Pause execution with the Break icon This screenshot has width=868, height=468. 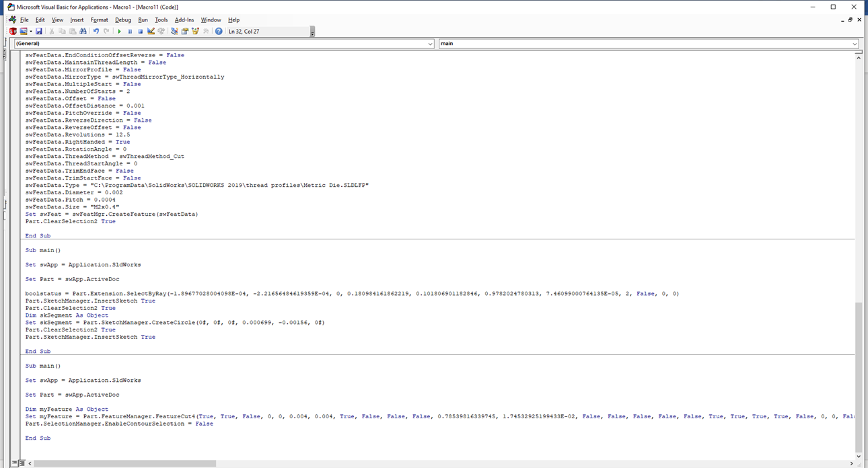click(x=130, y=31)
